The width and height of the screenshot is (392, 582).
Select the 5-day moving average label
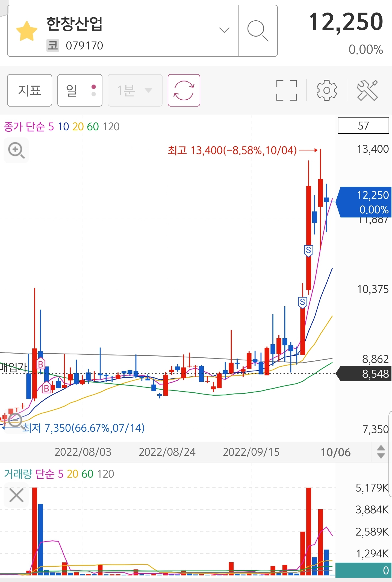tap(51, 127)
